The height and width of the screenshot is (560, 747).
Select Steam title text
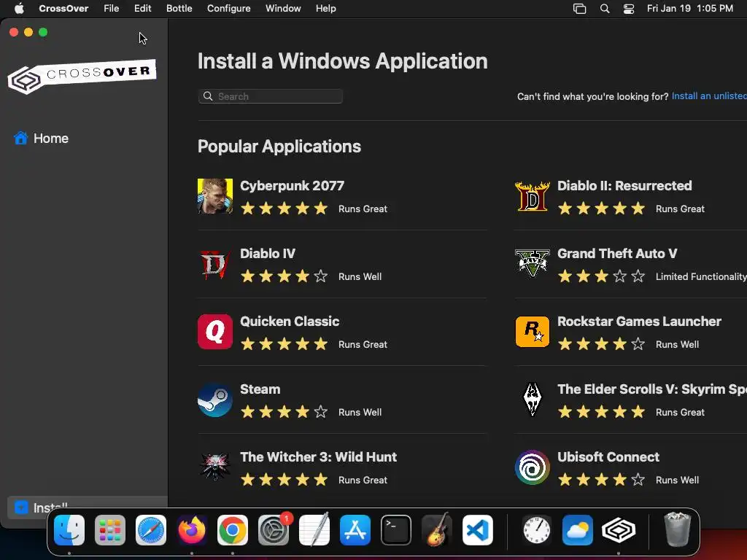point(260,389)
